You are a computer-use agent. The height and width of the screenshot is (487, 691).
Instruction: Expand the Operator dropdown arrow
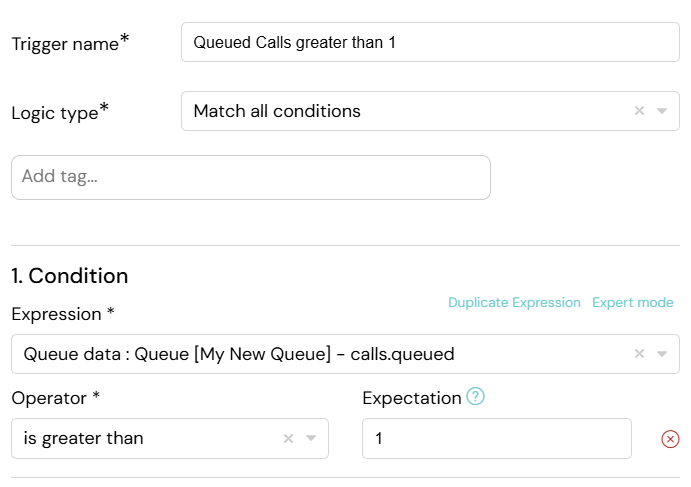311,439
